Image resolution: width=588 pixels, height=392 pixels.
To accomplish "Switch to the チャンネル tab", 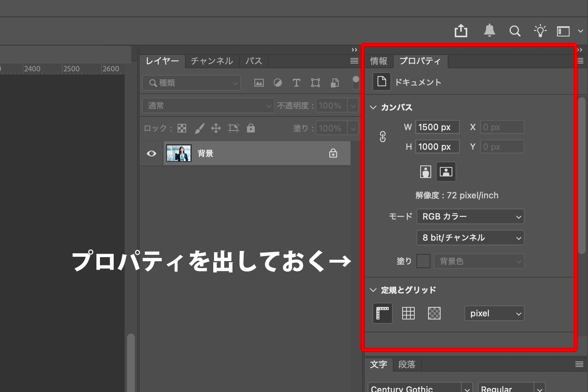I will pyautogui.click(x=212, y=61).
